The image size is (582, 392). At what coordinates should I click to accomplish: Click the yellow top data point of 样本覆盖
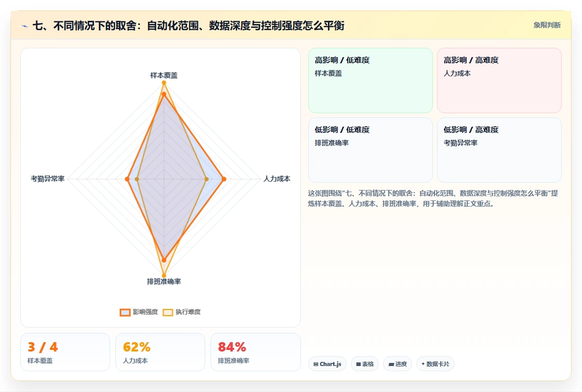(x=164, y=83)
